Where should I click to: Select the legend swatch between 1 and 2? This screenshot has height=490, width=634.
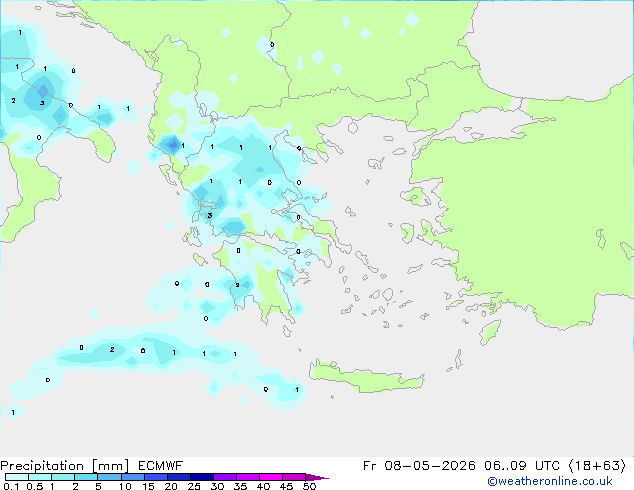[63, 477]
